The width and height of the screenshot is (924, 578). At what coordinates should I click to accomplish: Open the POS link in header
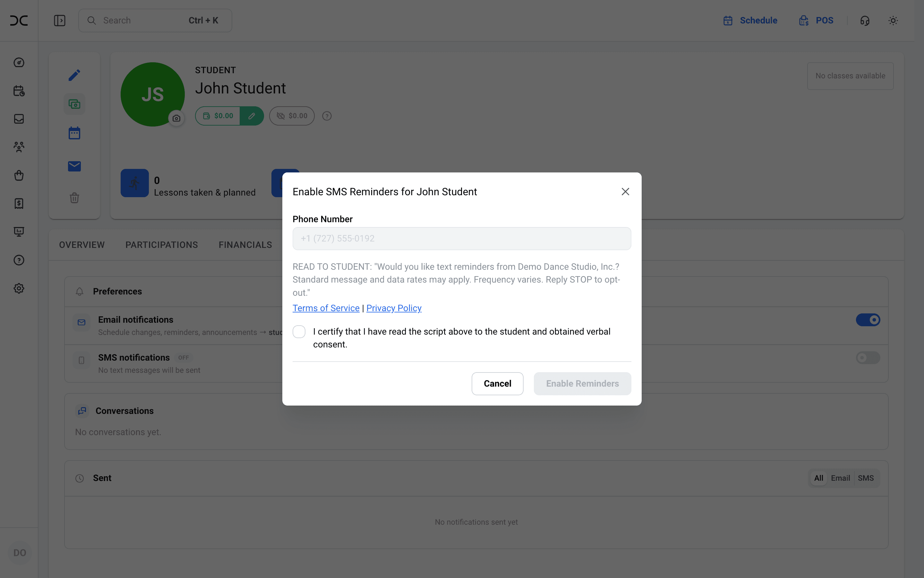(x=816, y=20)
